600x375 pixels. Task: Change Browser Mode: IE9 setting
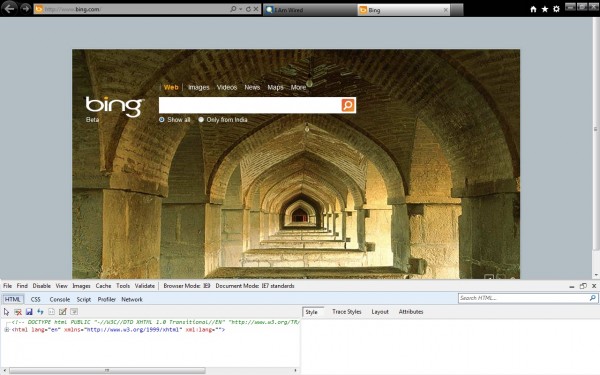[x=187, y=286]
